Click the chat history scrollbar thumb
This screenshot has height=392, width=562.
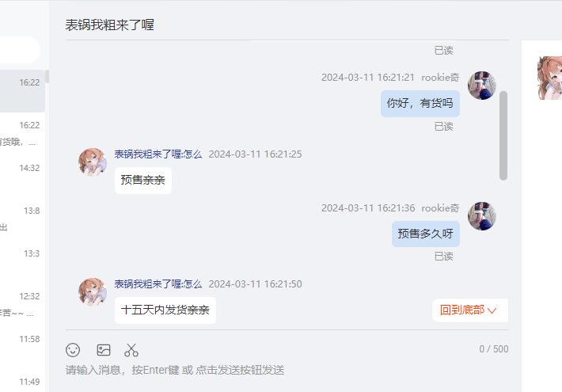point(503,135)
